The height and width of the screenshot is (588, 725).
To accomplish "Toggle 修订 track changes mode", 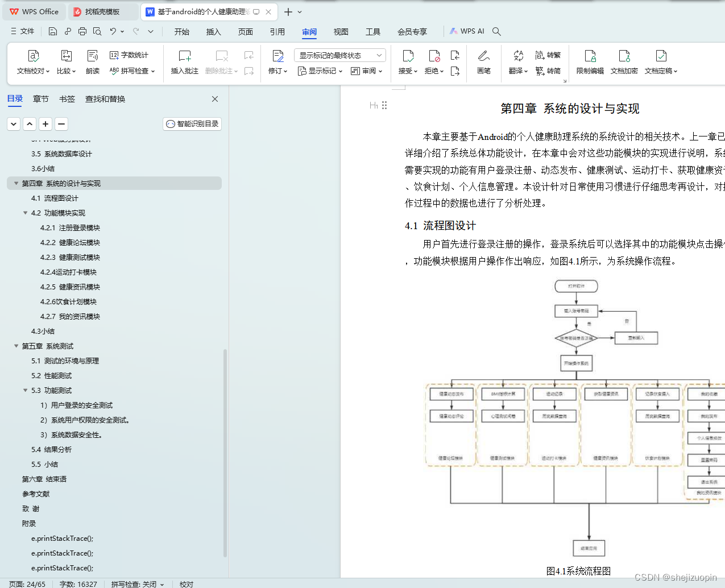I will 277,63.
